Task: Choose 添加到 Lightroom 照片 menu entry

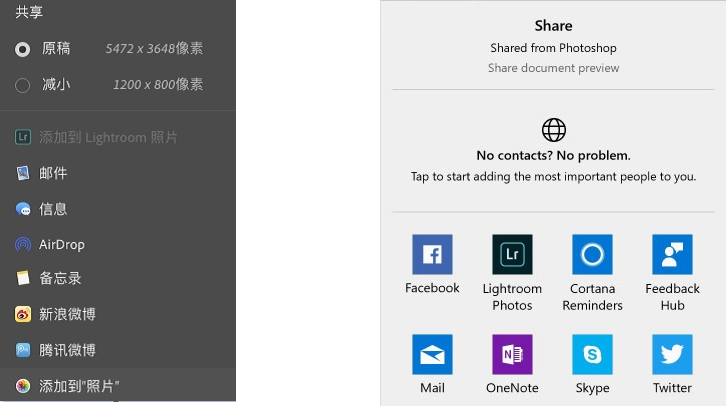Action: tap(118, 137)
